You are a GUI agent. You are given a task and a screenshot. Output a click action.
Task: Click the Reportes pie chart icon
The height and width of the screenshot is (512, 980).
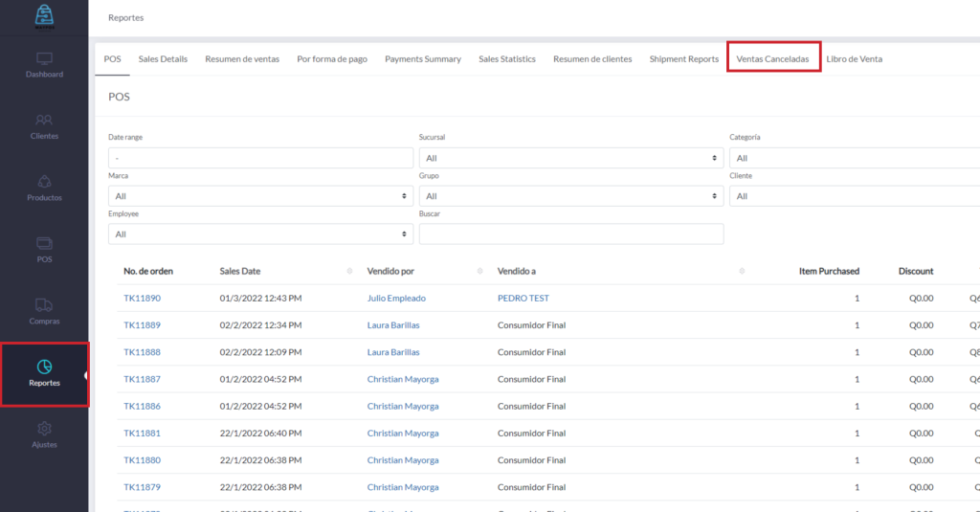[x=44, y=367]
